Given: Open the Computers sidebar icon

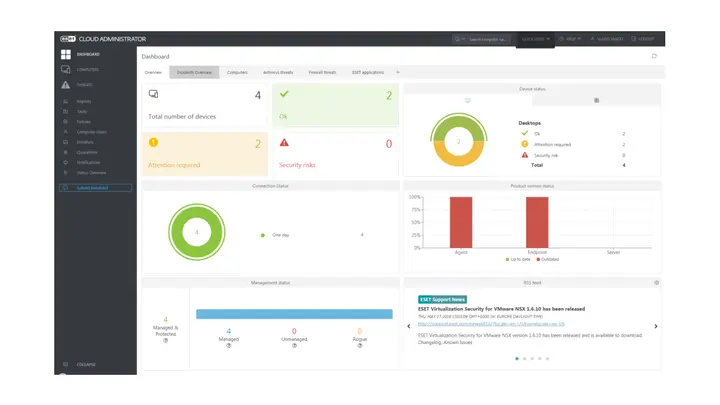Looking at the screenshot, I should (66, 69).
